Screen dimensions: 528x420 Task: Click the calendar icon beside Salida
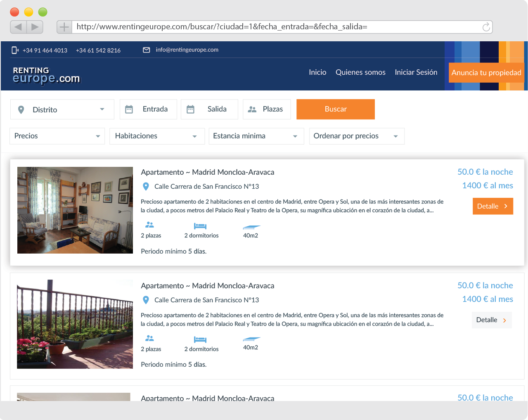click(x=190, y=109)
